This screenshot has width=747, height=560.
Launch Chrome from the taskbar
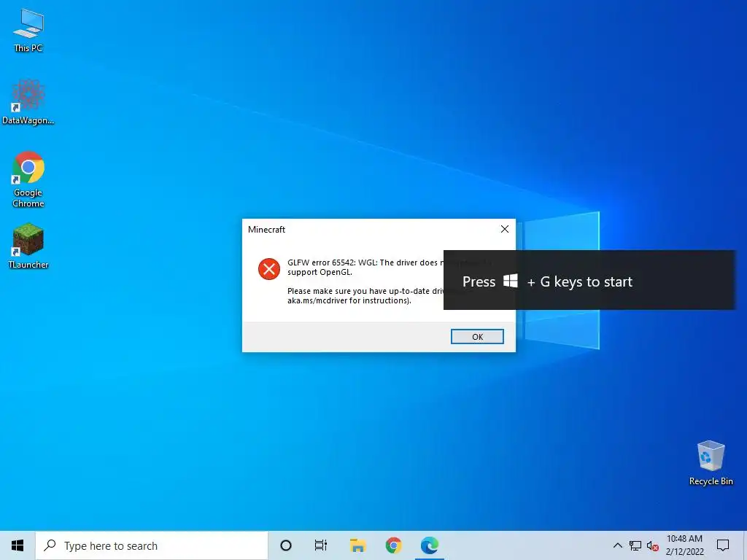pos(393,545)
